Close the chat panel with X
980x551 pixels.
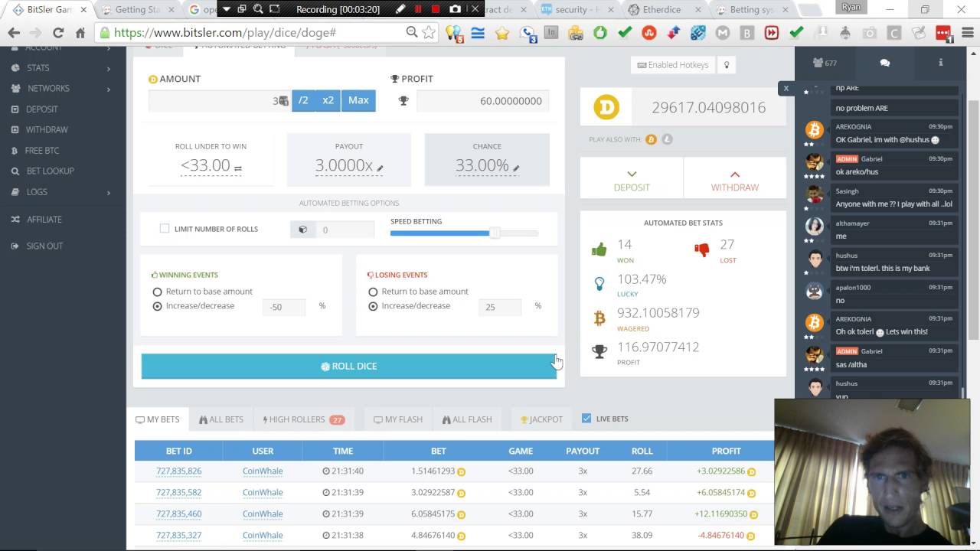(x=786, y=88)
